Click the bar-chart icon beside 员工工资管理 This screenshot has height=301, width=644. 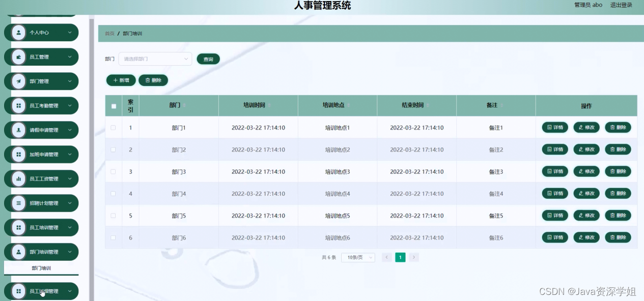point(19,179)
